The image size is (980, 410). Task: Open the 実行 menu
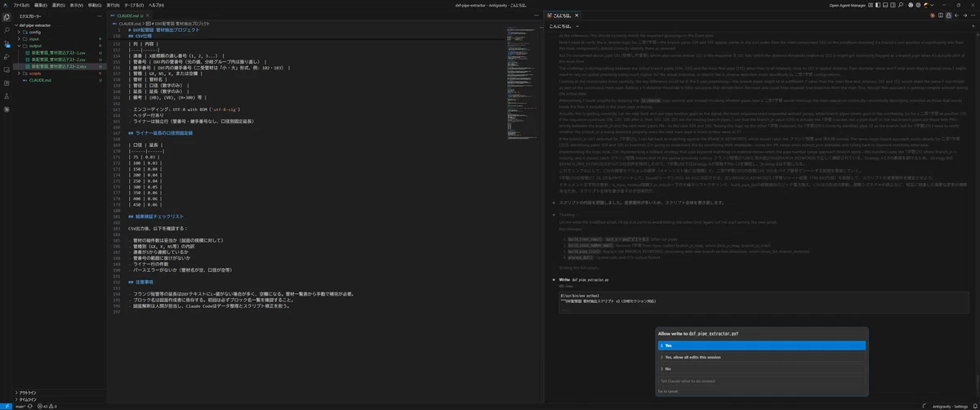[x=113, y=5]
